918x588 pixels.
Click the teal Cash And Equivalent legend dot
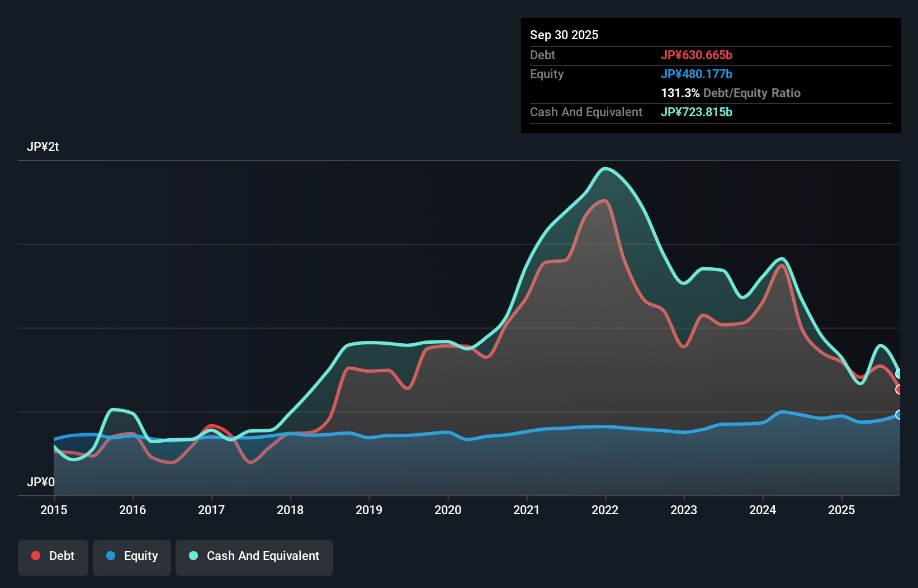192,556
